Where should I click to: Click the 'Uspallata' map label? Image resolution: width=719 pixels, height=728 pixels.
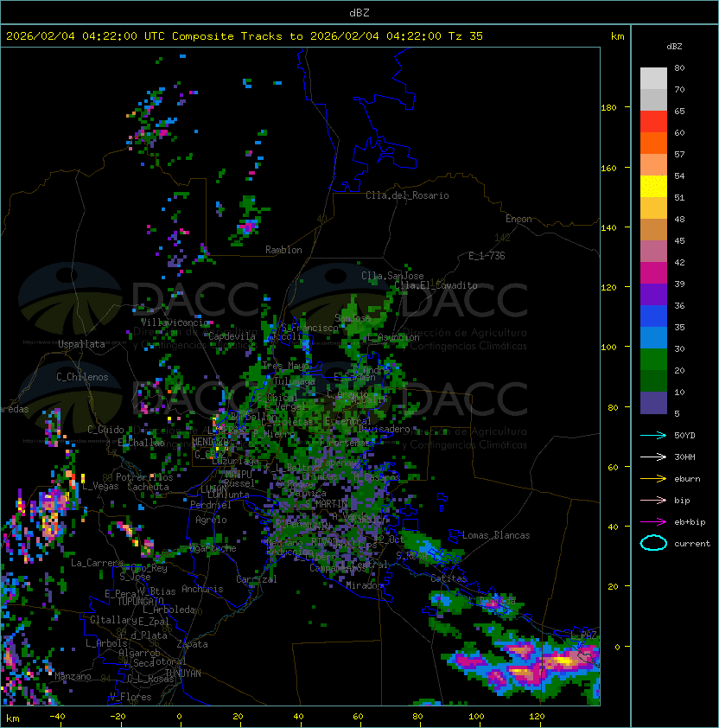click(x=82, y=344)
